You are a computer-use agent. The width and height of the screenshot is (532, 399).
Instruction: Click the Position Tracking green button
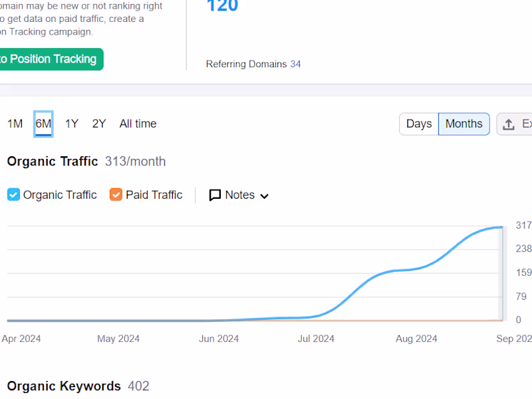tap(50, 59)
